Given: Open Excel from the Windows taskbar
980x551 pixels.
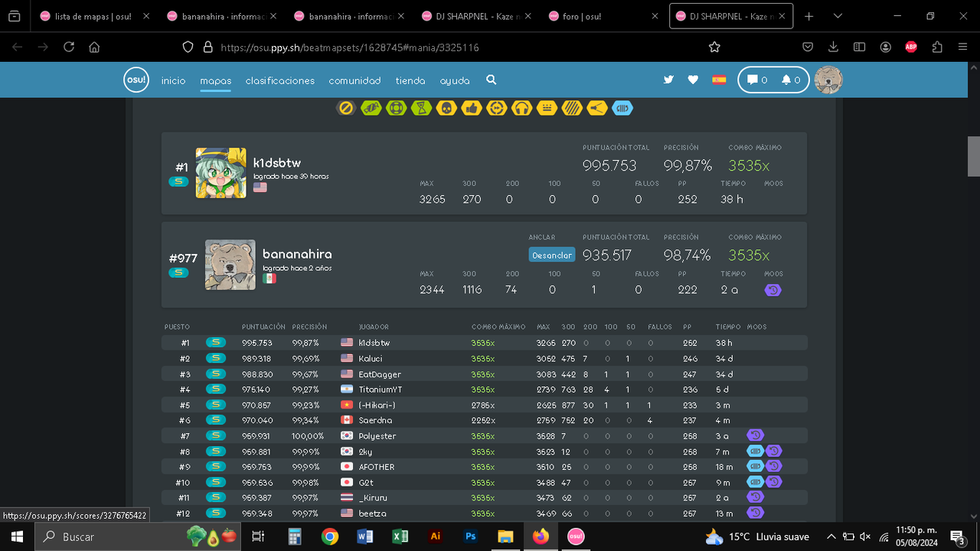Looking at the screenshot, I should (400, 536).
